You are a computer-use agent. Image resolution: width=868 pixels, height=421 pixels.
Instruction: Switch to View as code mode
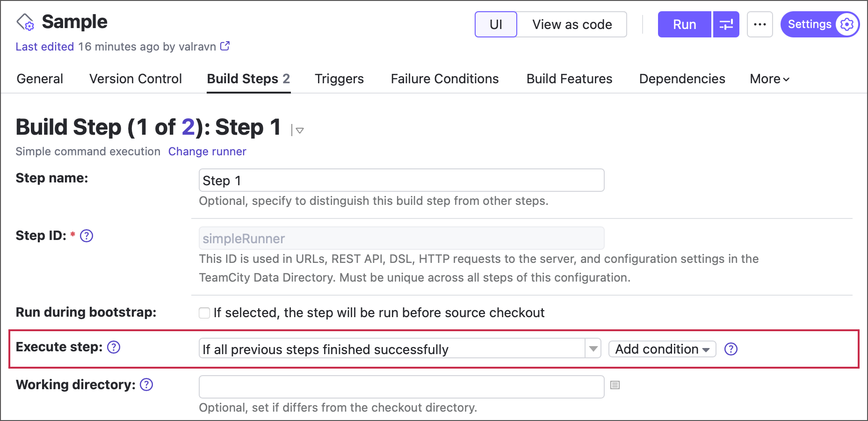[x=571, y=24]
